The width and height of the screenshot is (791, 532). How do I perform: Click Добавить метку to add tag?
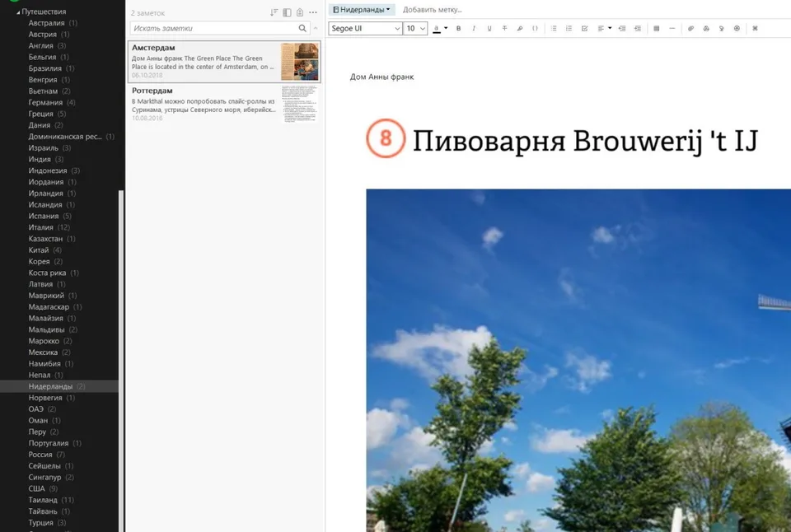tap(433, 10)
